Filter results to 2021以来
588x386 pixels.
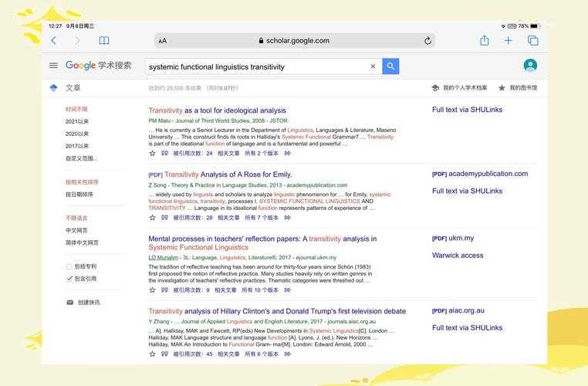click(x=77, y=121)
